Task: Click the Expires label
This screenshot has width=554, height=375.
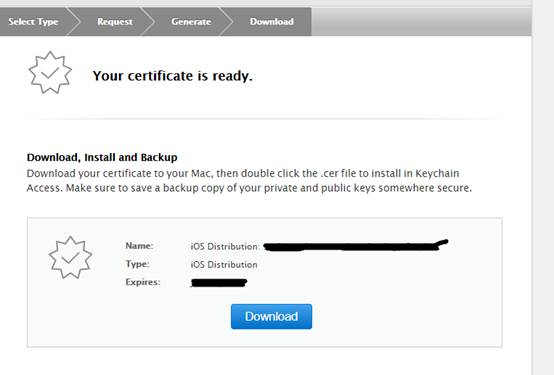Action: pos(143,282)
